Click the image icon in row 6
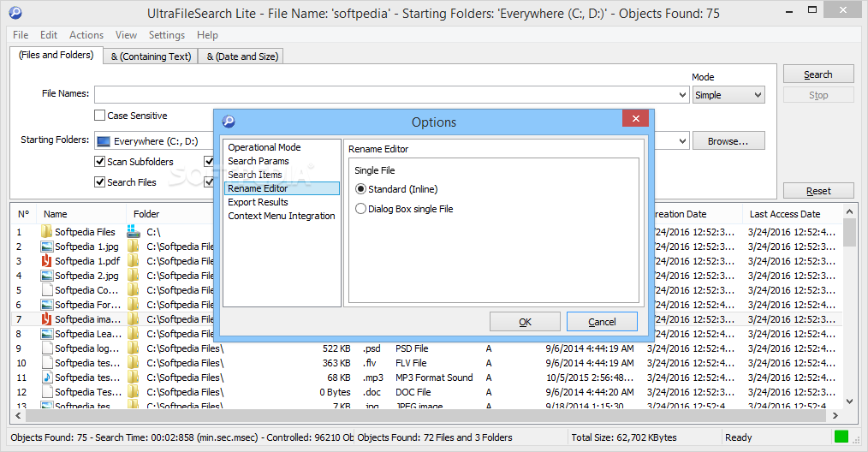868x452 pixels. tap(46, 305)
